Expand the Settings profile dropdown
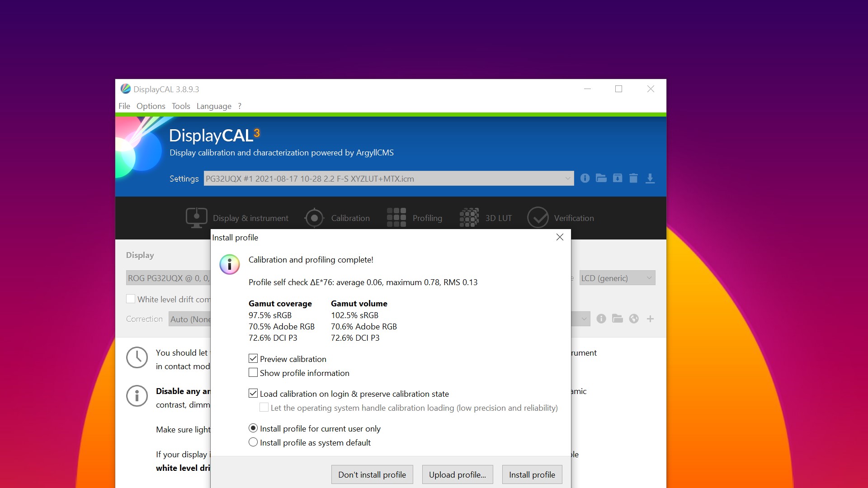 pos(567,178)
